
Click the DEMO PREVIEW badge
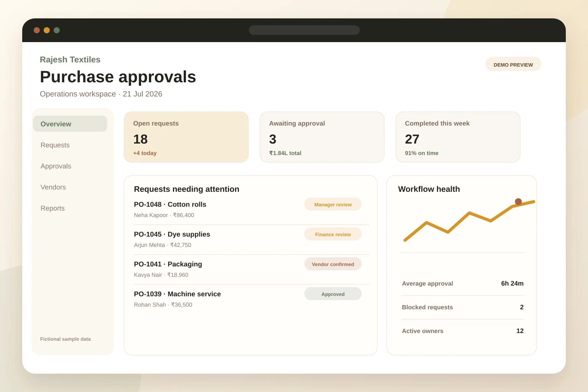[513, 64]
